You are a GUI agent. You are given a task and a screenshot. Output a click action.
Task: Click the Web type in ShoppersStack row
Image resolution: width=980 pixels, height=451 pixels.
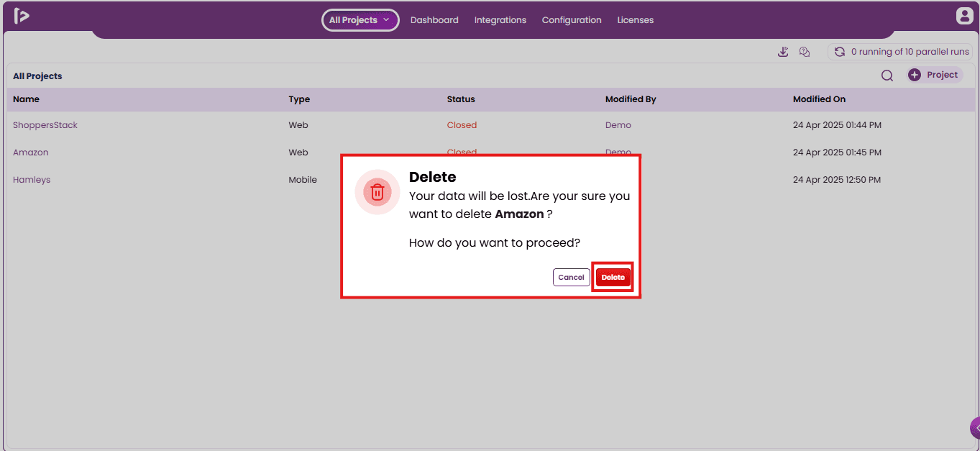pyautogui.click(x=298, y=125)
